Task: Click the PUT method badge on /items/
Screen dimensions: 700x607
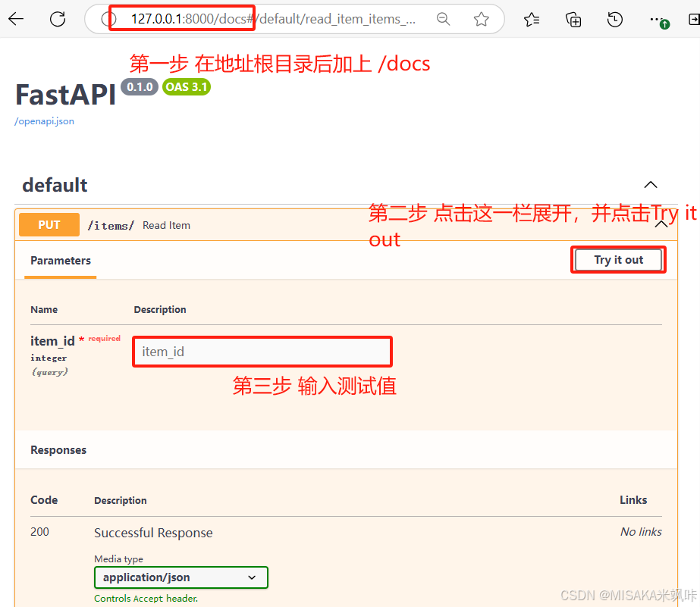Action: click(x=49, y=224)
